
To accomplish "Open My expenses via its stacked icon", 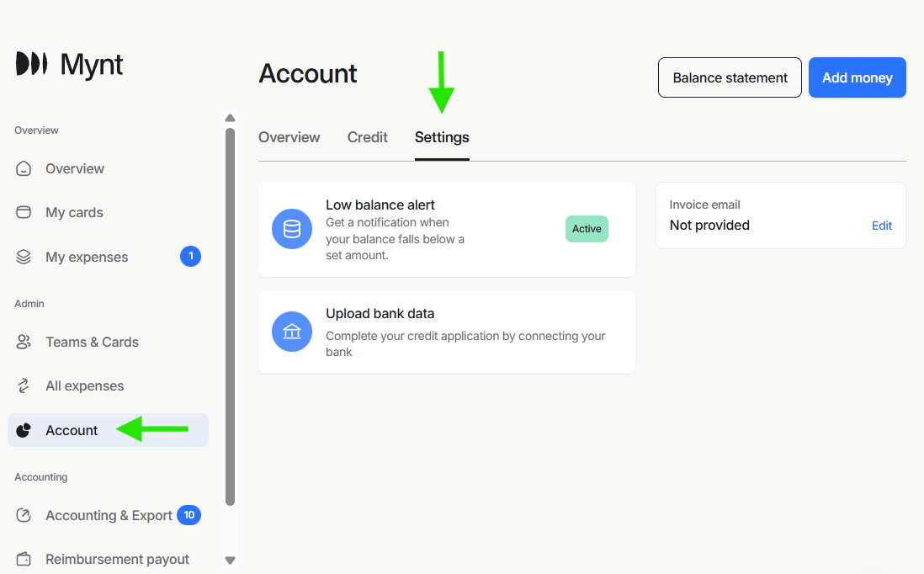I will click(x=23, y=257).
